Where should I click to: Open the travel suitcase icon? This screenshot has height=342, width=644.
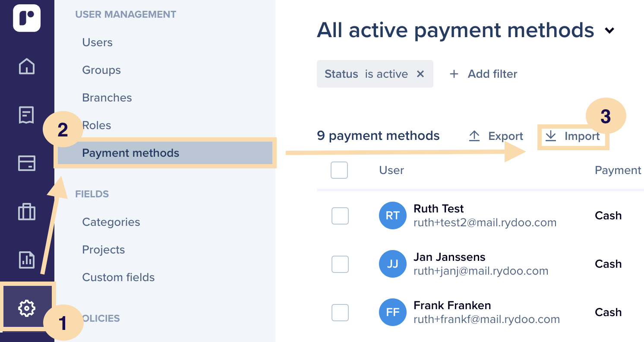(x=27, y=212)
